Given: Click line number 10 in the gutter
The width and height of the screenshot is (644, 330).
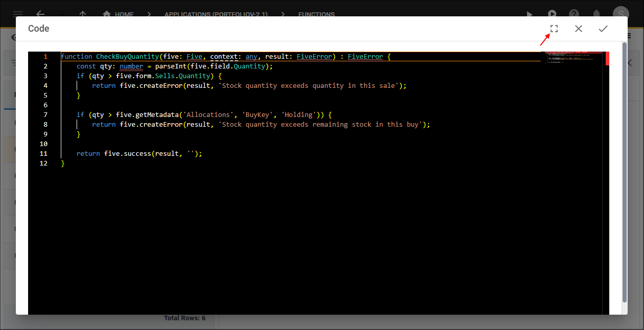Looking at the screenshot, I should (x=43, y=144).
